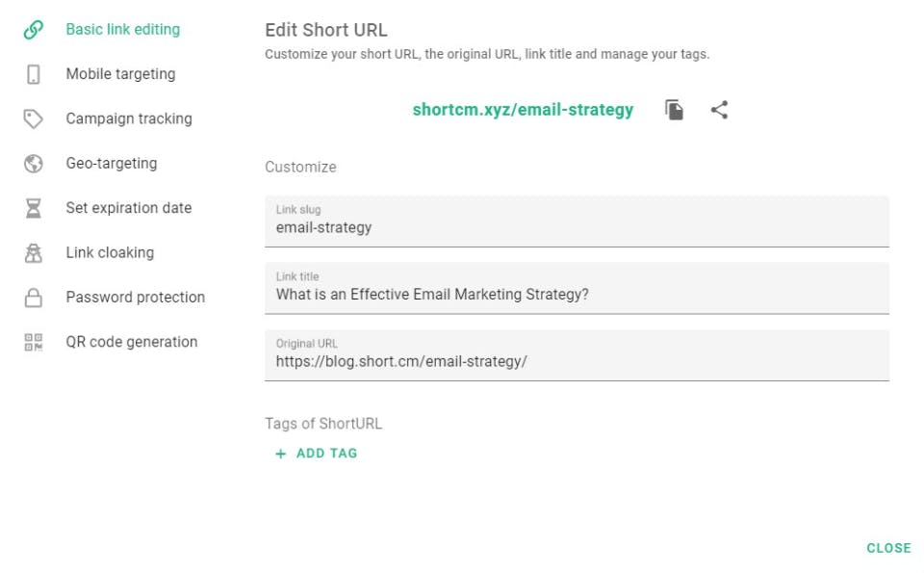The width and height of the screenshot is (924, 573).
Task: Click the share link icon
Action: coord(719,110)
